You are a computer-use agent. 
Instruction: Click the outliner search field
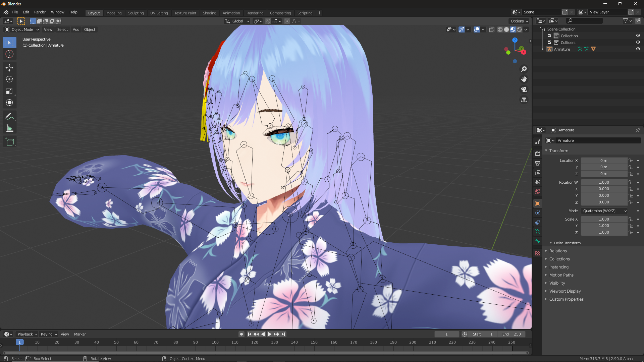click(x=584, y=21)
